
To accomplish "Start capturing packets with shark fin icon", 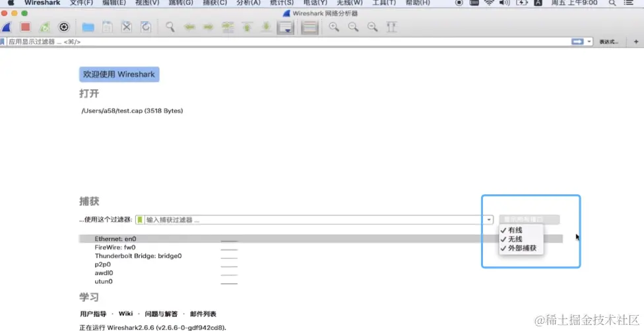I will 6,28.
